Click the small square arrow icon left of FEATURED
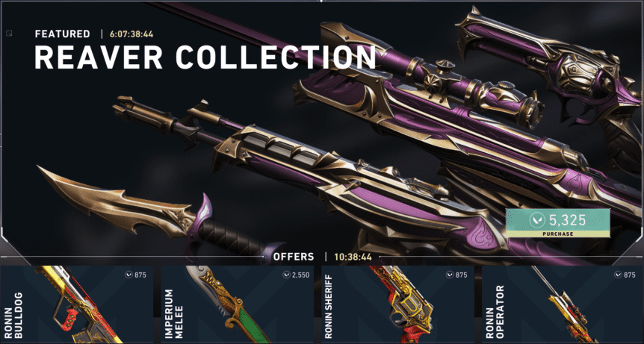 point(9,34)
